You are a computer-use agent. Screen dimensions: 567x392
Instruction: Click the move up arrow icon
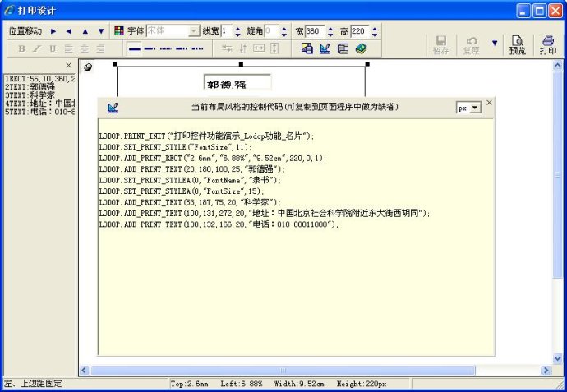coord(85,31)
